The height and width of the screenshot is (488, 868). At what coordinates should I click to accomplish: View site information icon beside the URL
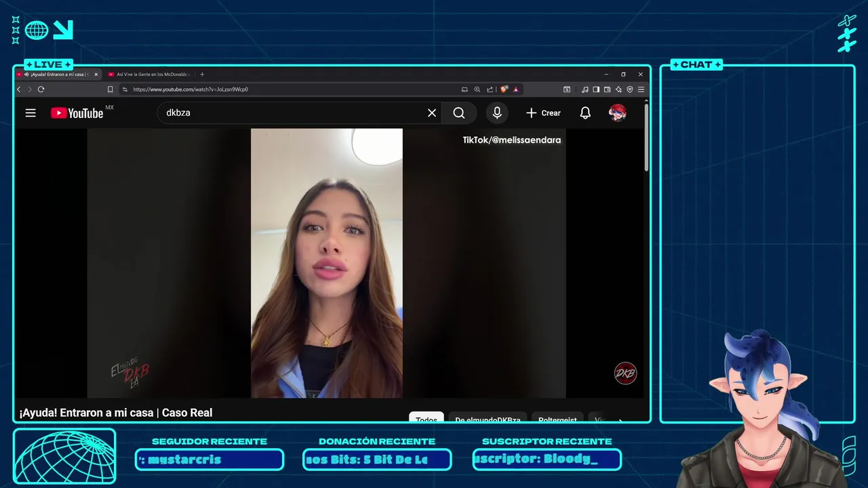[x=125, y=89]
